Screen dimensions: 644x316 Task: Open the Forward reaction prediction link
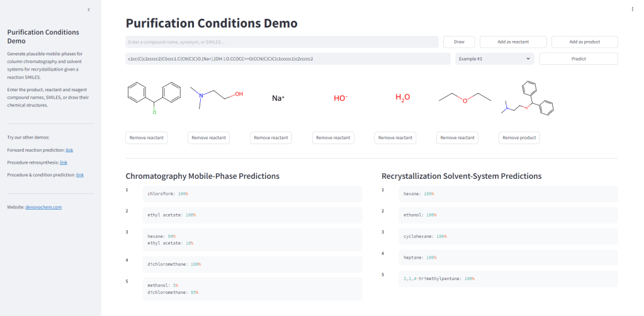69,150
